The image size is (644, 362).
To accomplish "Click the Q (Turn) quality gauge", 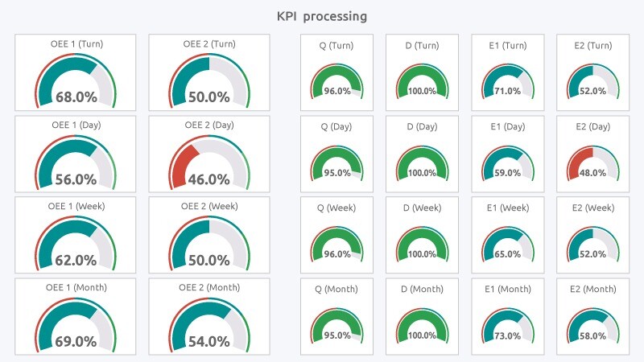I will click(x=337, y=80).
